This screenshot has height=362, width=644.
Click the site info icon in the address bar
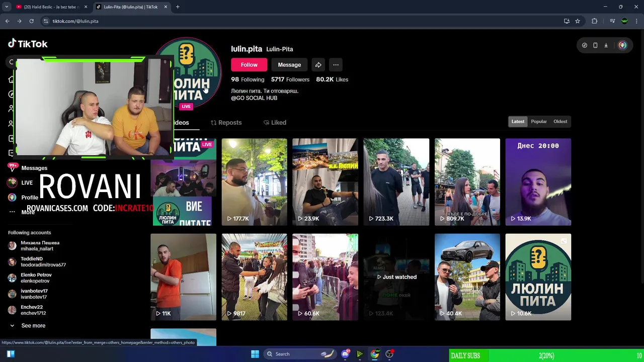tap(46, 21)
